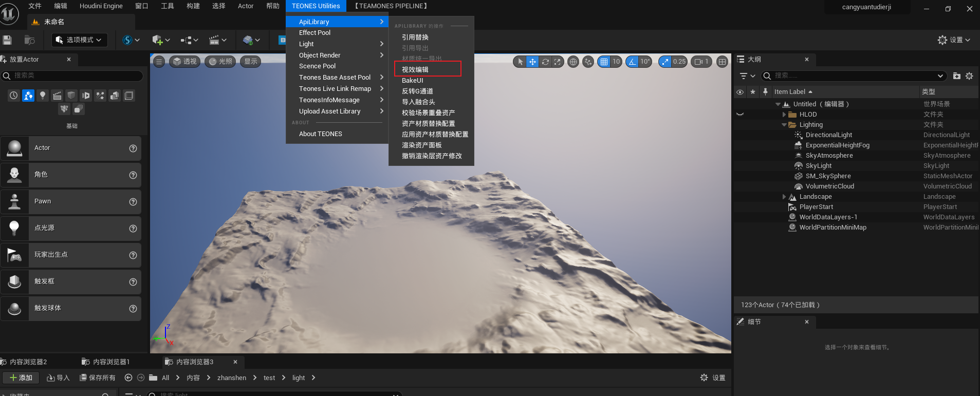Toggle visibility eye column header in Outliner
980x396 pixels.
[740, 92]
